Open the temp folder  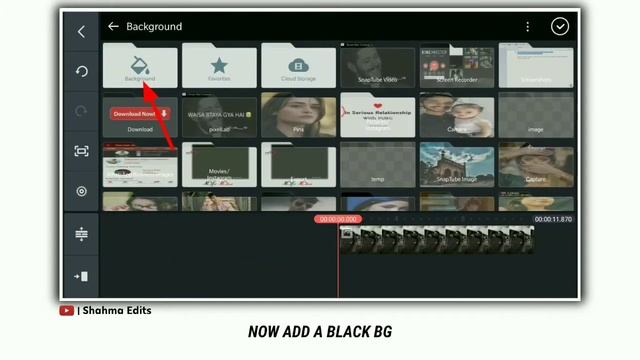pyautogui.click(x=378, y=165)
